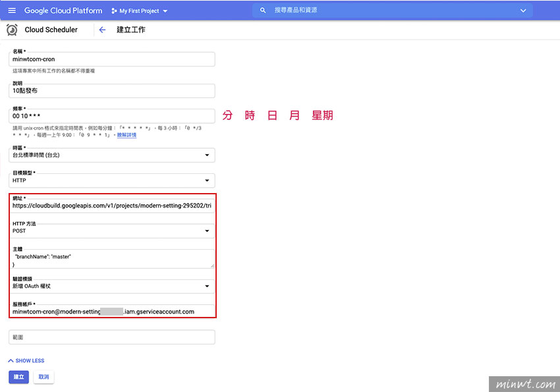Click the 建立工作 page heading
This screenshot has height=392, width=560.
pyautogui.click(x=130, y=30)
